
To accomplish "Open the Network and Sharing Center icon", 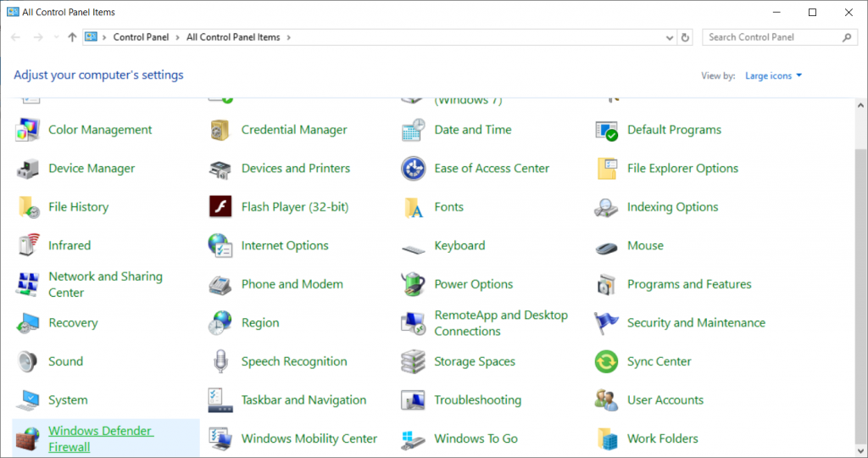I will point(28,284).
